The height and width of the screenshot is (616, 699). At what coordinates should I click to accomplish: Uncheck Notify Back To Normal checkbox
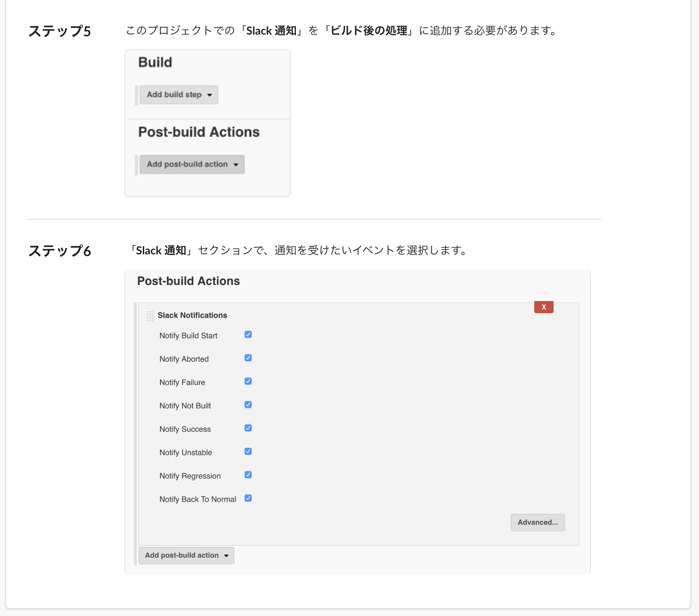[248, 498]
